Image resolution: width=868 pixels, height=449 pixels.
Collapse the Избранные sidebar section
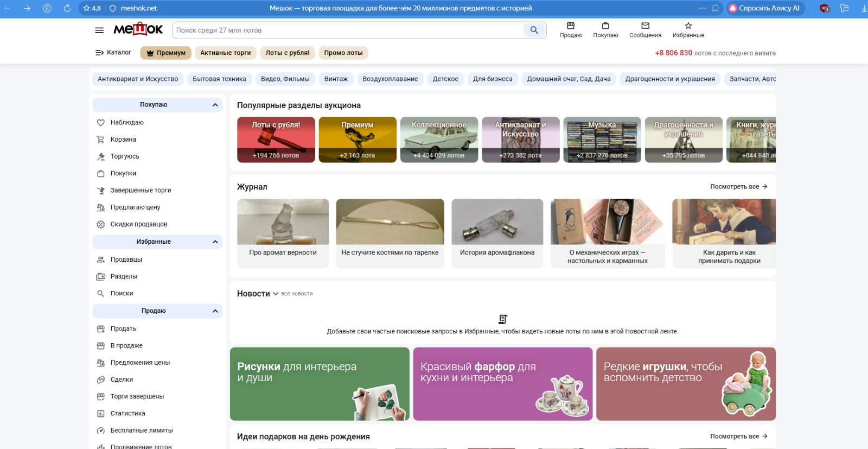(x=215, y=242)
